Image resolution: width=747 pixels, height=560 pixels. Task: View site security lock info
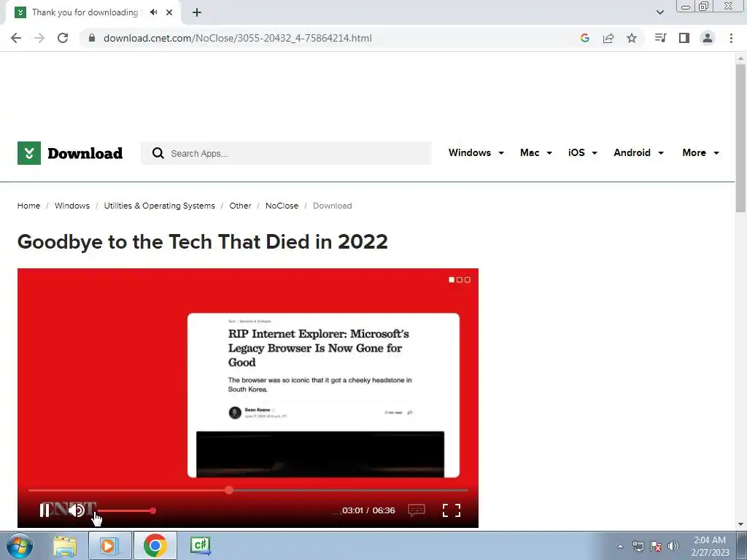(92, 38)
